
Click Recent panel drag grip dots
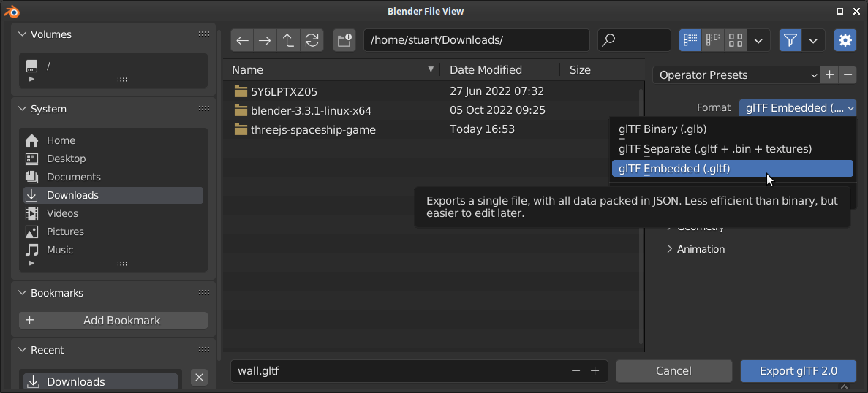pyautogui.click(x=204, y=350)
